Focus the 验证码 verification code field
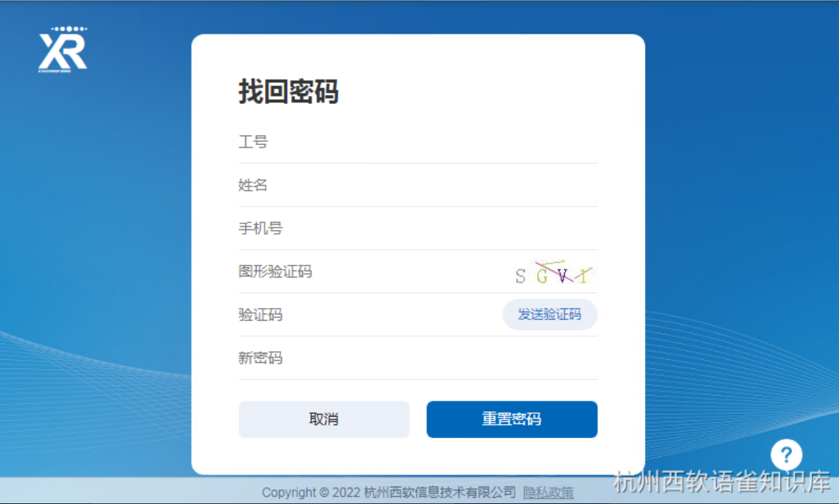Viewport: 839px width, 504px height. [369, 315]
